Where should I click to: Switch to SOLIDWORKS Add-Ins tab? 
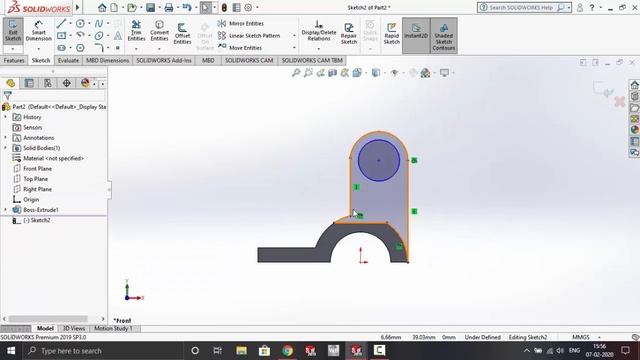click(164, 60)
